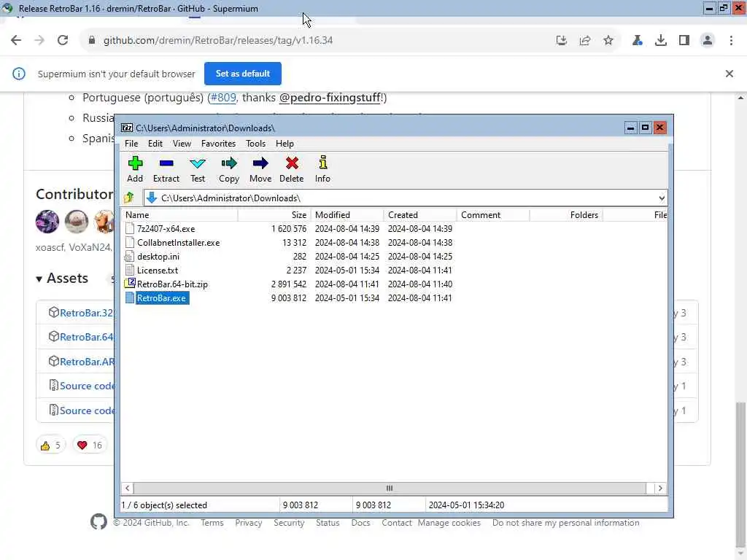Click the Manage cookies footer link
The width and height of the screenshot is (747, 560).
click(449, 523)
